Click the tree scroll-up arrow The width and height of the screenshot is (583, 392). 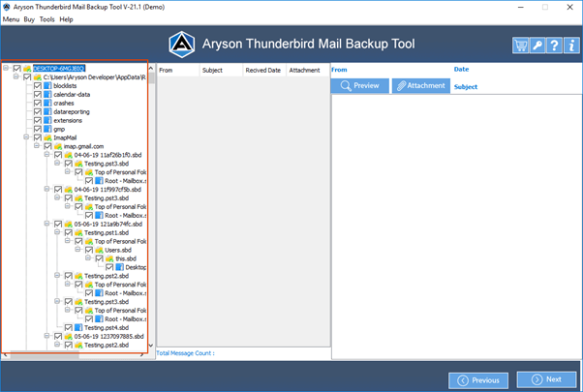(151, 68)
